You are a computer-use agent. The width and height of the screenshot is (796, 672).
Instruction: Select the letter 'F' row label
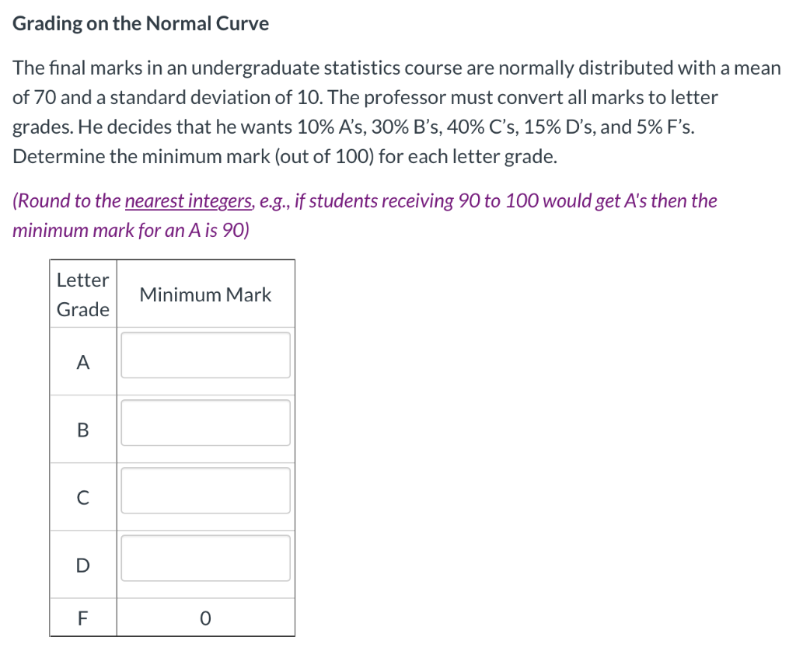click(82, 618)
